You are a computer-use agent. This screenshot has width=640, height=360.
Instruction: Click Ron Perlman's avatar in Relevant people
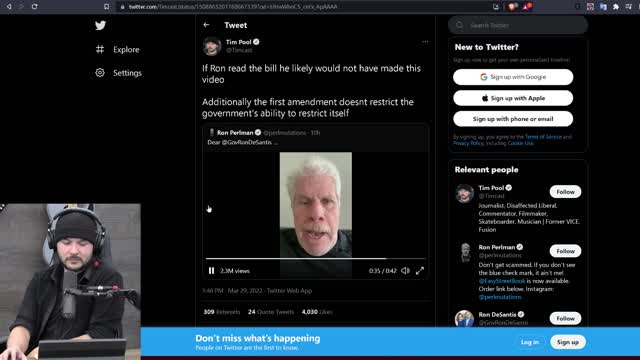coord(465,252)
